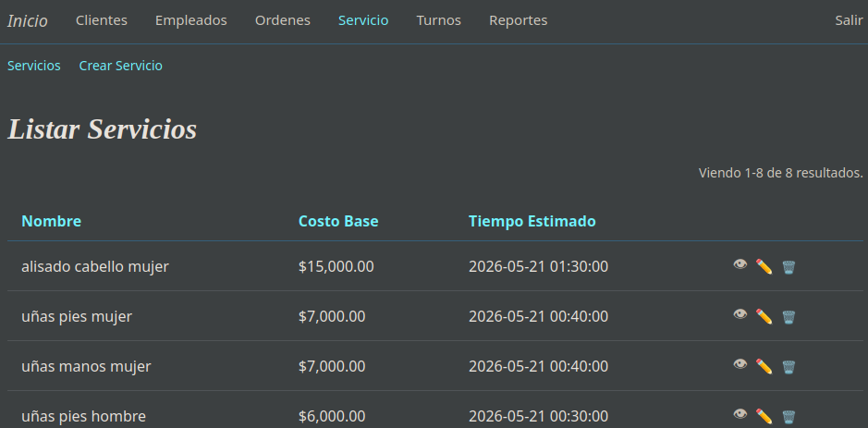Select the $6,000.00 cost cell
The height and width of the screenshot is (428, 868).
tap(332, 416)
